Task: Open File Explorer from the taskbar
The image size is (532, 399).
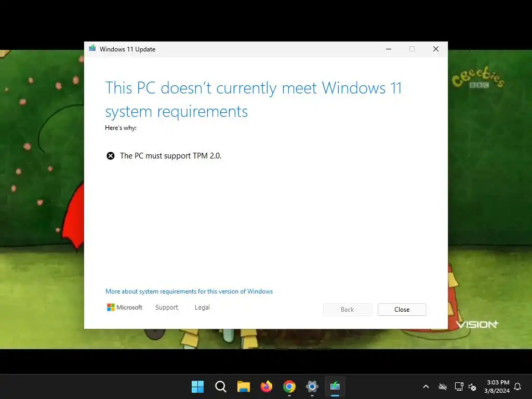Action: tap(243, 387)
